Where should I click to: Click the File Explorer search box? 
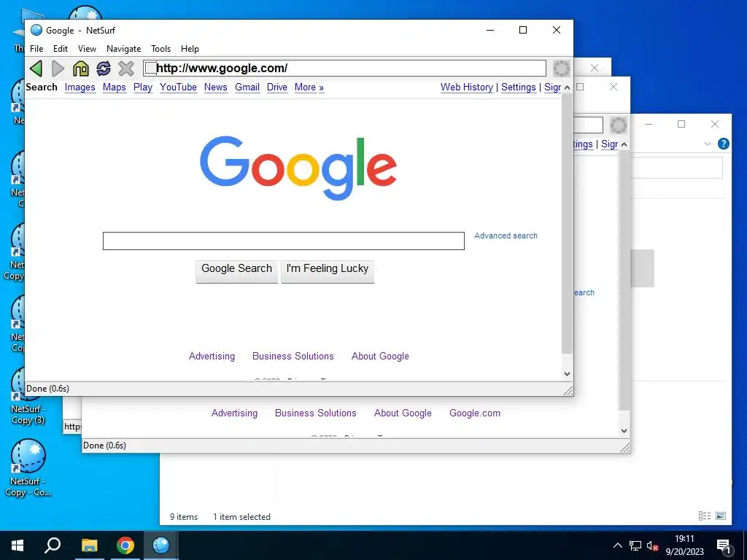point(676,168)
